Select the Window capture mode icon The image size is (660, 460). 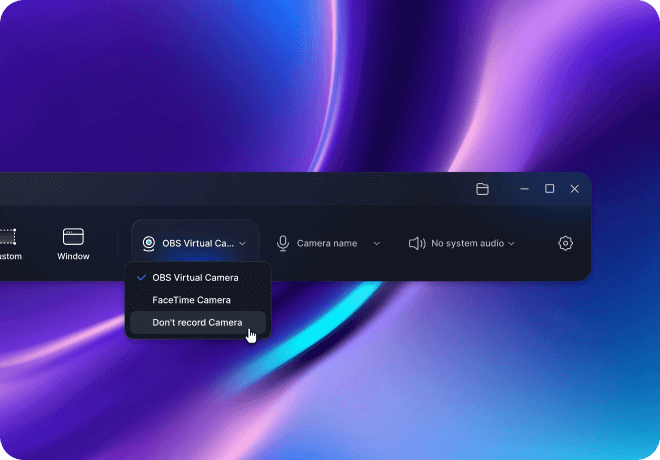click(73, 236)
